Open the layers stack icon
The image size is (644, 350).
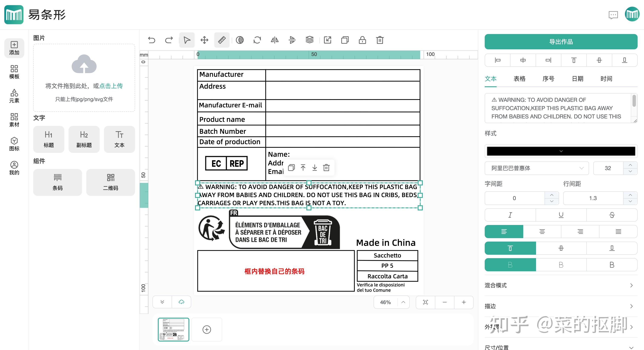point(309,40)
